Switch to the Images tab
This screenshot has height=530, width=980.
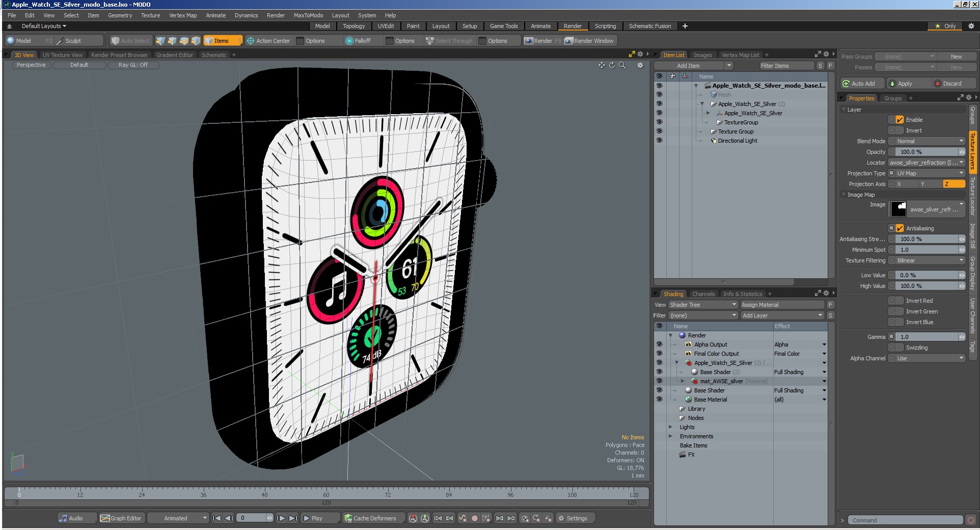coord(702,55)
